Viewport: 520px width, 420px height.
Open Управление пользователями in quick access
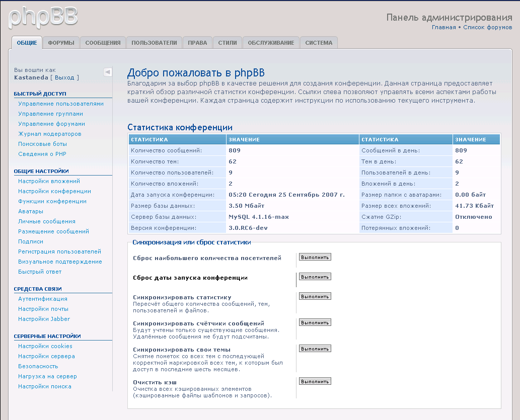coord(61,104)
